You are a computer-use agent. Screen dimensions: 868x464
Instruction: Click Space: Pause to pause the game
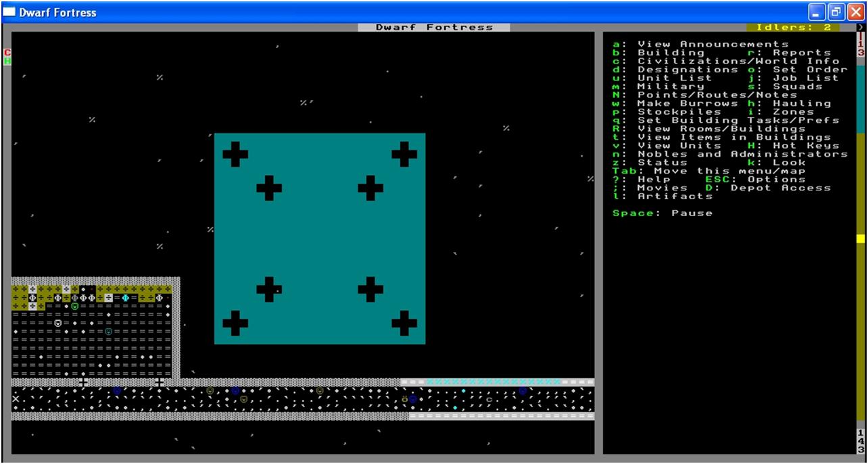[x=662, y=213]
